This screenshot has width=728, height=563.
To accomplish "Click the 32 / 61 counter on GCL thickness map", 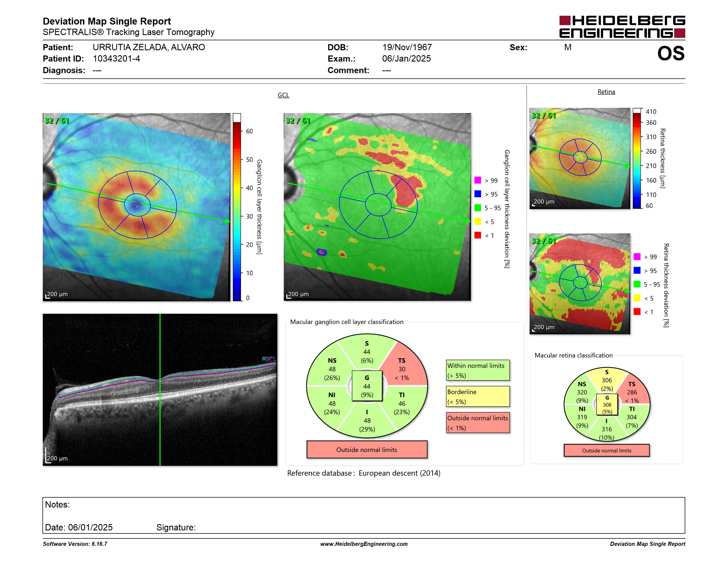I will 57,120.
